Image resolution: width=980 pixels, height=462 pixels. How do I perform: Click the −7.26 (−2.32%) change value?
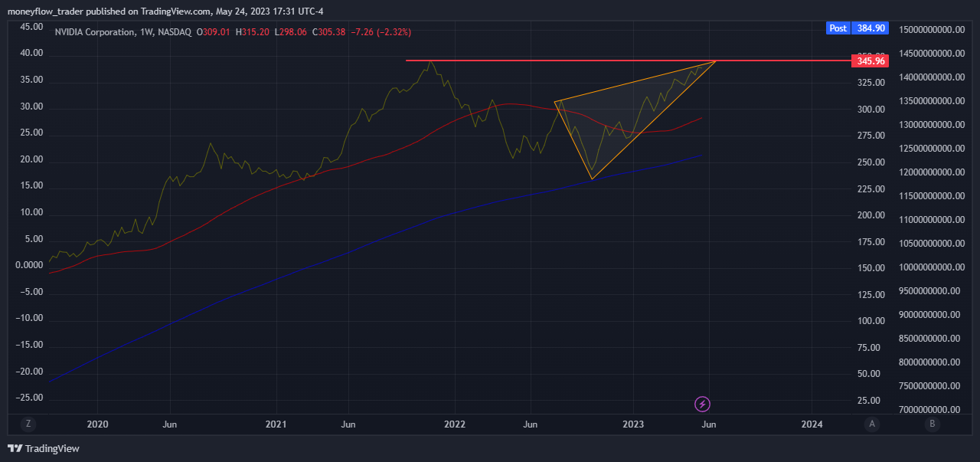pos(381,32)
